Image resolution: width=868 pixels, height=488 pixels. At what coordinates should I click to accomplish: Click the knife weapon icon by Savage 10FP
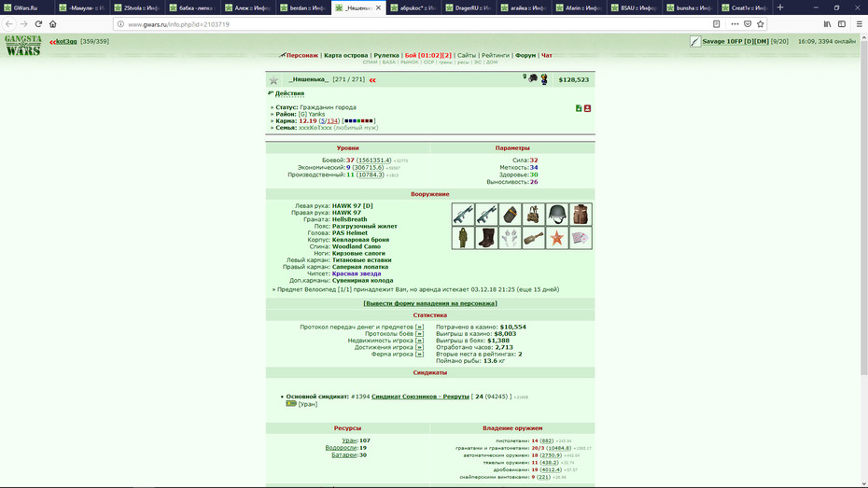[695, 41]
